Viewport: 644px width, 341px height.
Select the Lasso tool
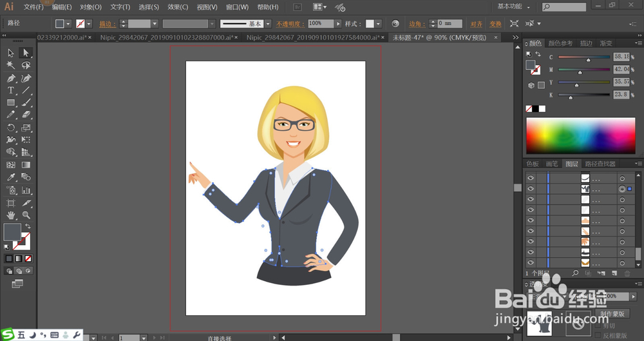26,65
